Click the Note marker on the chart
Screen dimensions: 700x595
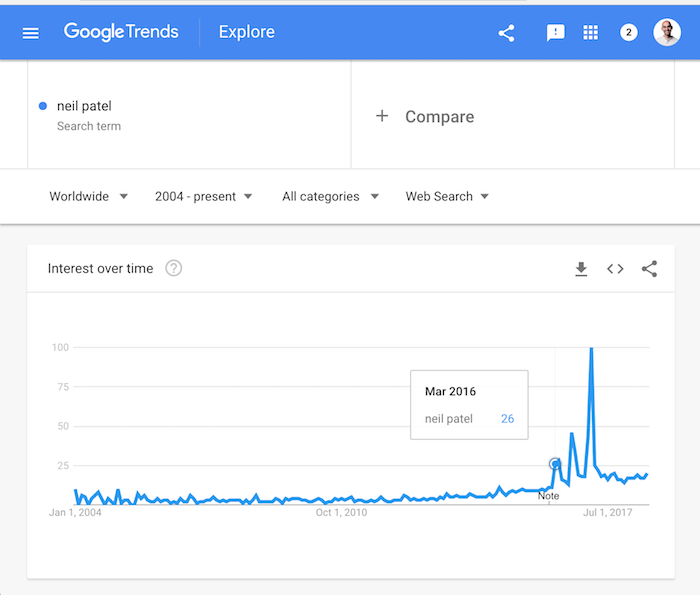pyautogui.click(x=548, y=496)
